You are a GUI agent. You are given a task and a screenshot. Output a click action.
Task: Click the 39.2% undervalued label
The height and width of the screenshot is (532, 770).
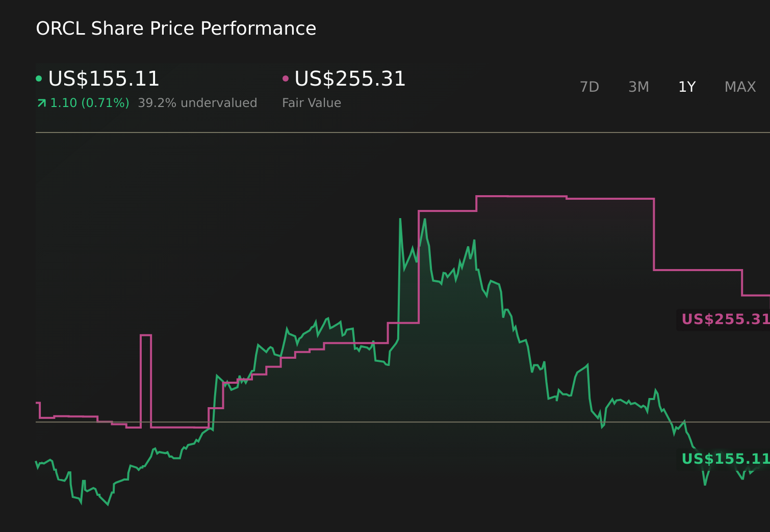pos(197,102)
